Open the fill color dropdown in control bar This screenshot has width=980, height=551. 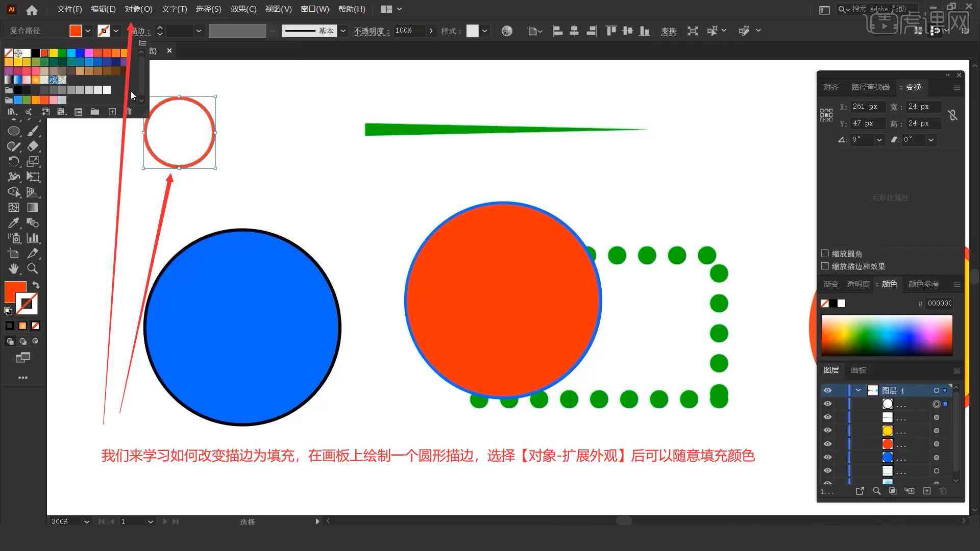pos(88,31)
